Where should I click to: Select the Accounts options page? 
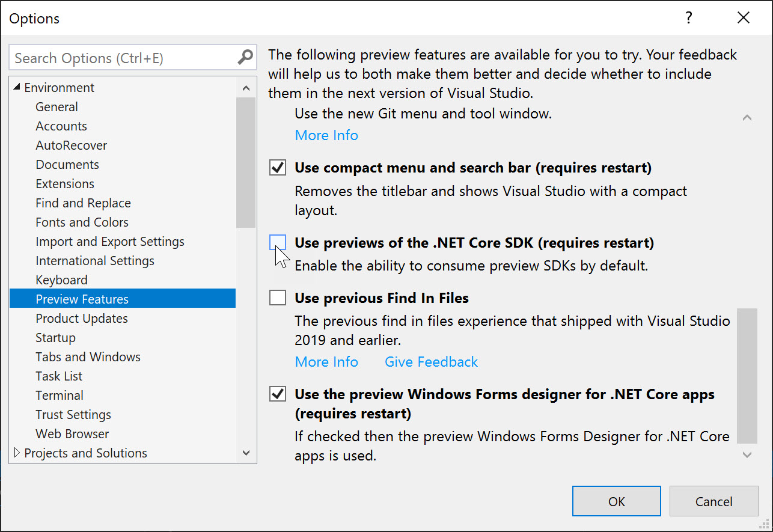click(x=61, y=126)
